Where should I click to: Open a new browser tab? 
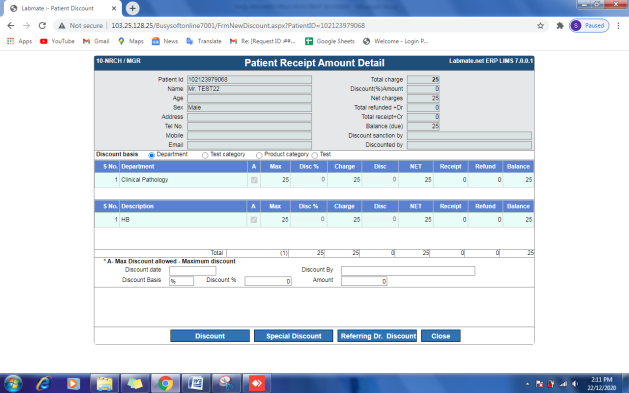(132, 8)
